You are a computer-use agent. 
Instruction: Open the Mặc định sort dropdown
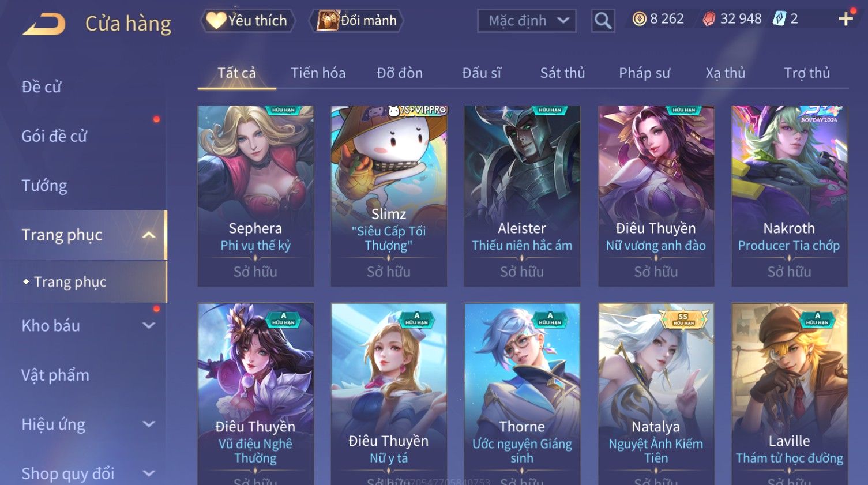[x=527, y=21]
